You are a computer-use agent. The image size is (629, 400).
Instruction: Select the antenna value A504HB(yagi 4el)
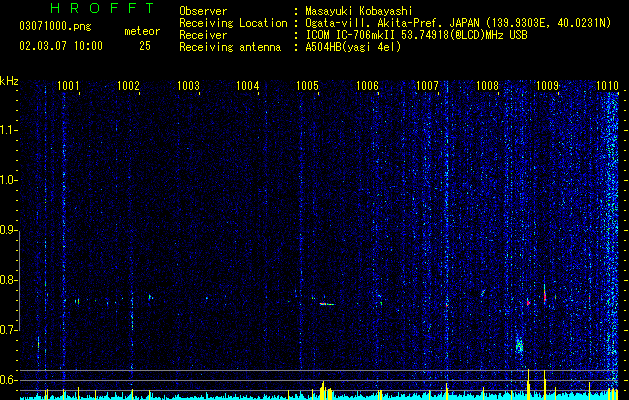353,47
